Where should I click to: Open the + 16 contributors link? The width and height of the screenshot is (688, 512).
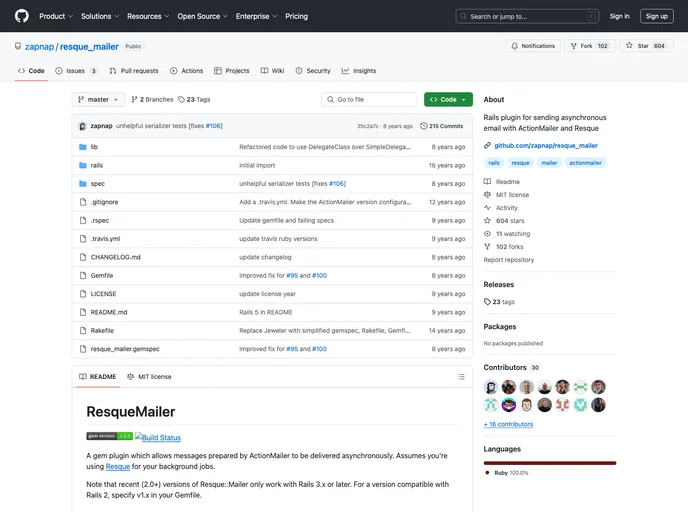(508, 424)
